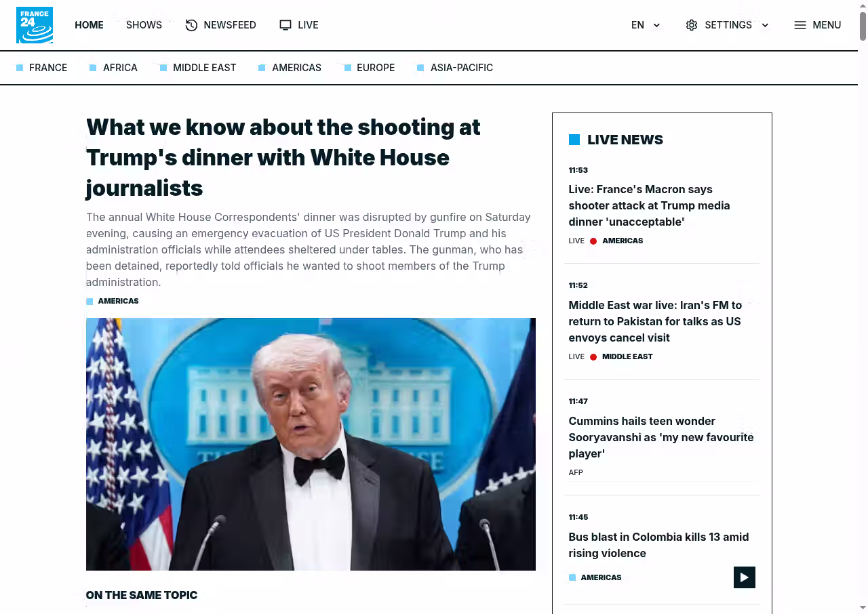Play the Colombia bus blast video
Viewport: 868px width, 614px height.
tap(744, 577)
